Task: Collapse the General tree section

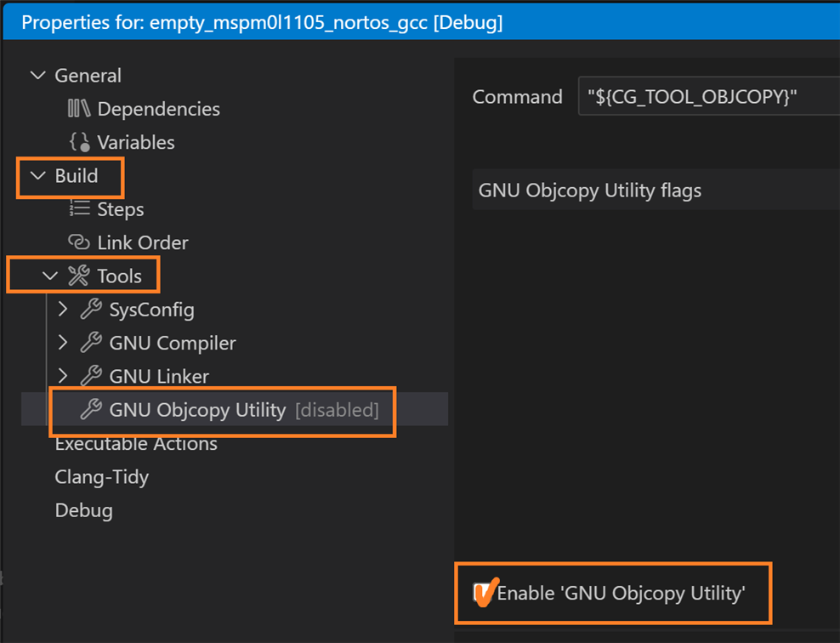Action: 37,76
